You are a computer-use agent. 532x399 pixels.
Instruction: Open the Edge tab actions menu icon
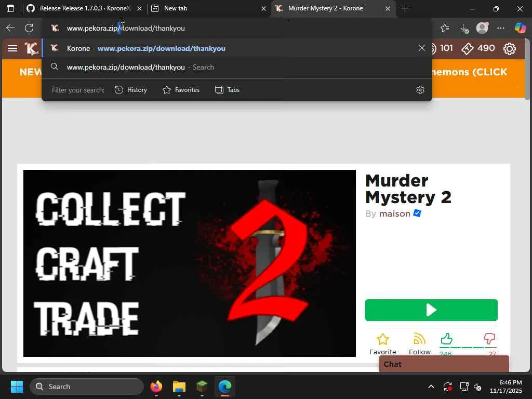10,8
